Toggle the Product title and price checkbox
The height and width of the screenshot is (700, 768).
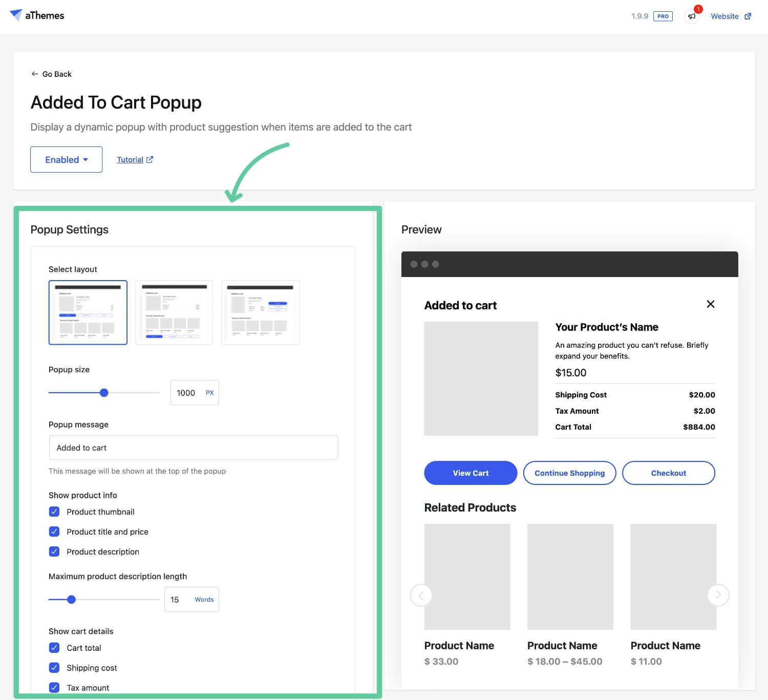click(x=54, y=532)
